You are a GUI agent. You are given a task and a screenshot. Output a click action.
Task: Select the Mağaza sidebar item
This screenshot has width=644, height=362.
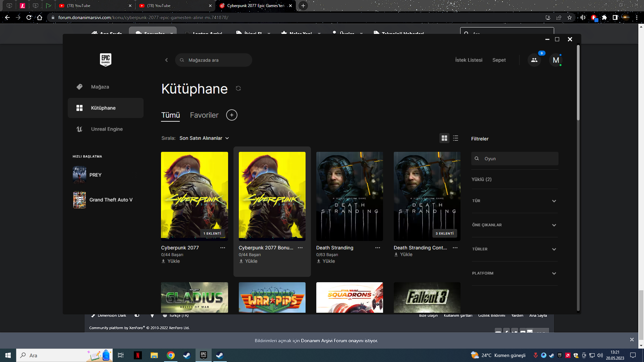point(106,87)
